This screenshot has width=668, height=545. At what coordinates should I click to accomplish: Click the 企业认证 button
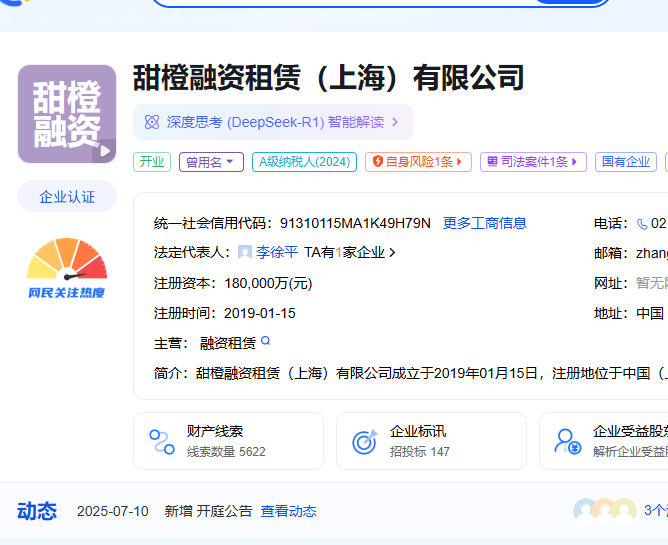[x=67, y=197]
